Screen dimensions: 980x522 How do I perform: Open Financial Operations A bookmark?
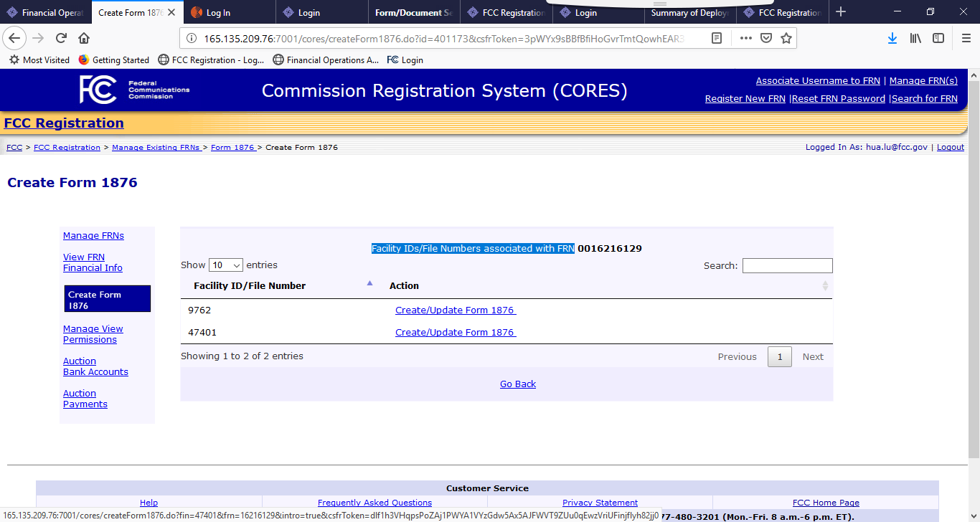click(x=326, y=60)
